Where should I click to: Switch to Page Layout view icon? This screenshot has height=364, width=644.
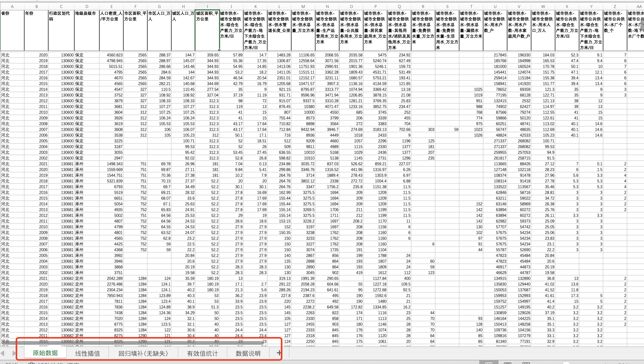pos(507,363)
